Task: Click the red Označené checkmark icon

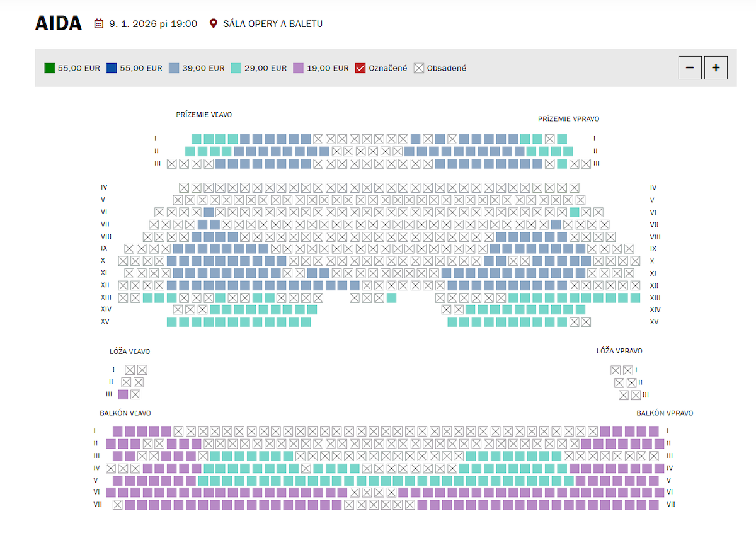Action: 360,68
